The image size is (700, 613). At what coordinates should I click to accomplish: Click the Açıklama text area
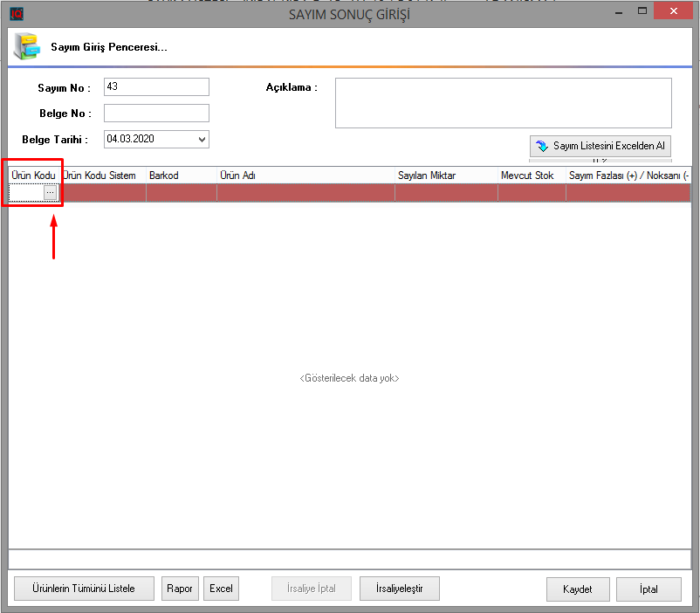pyautogui.click(x=503, y=103)
